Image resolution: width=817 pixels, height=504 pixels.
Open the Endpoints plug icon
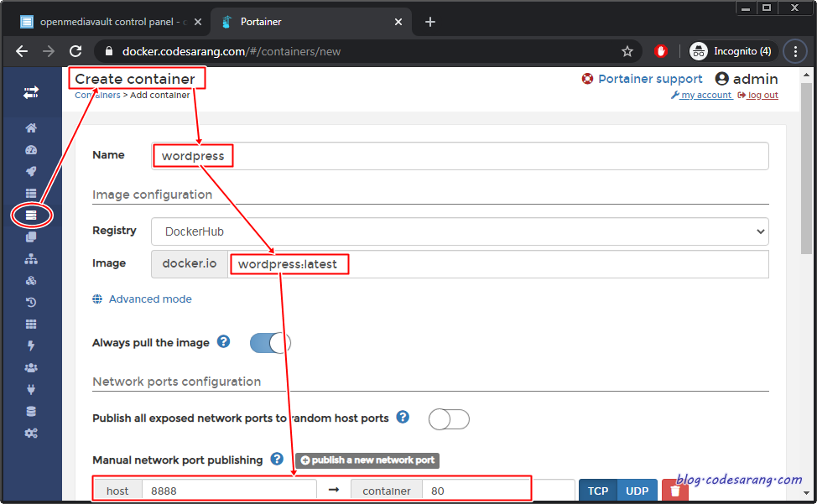pyautogui.click(x=31, y=389)
